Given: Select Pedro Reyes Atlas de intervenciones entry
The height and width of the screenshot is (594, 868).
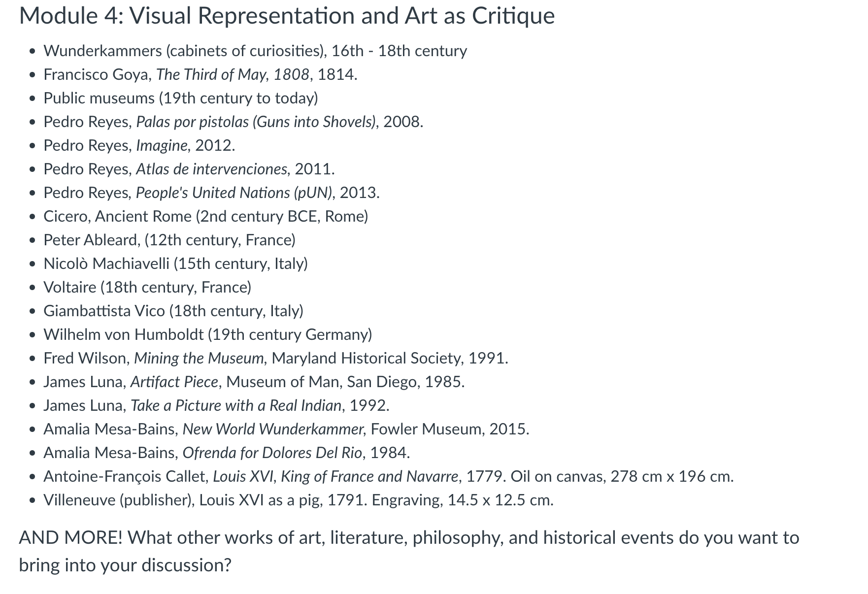Looking at the screenshot, I should [189, 169].
